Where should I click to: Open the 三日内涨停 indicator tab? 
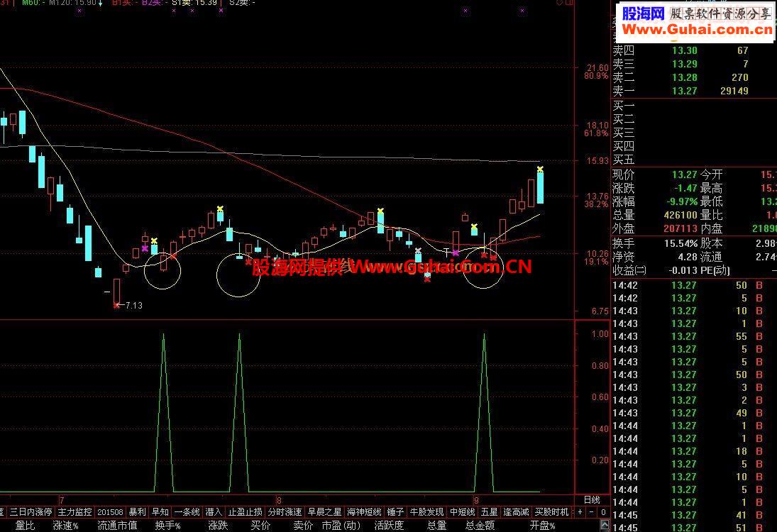click(31, 511)
